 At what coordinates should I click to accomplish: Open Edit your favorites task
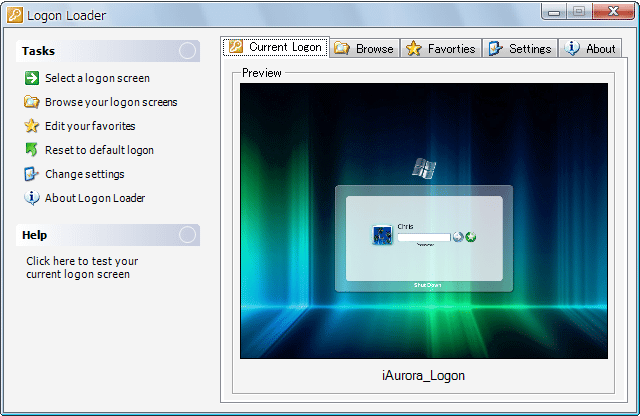(90, 126)
